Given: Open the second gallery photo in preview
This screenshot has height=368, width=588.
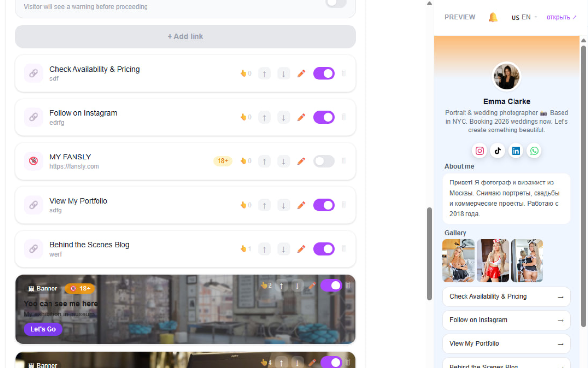Looking at the screenshot, I should [493, 261].
